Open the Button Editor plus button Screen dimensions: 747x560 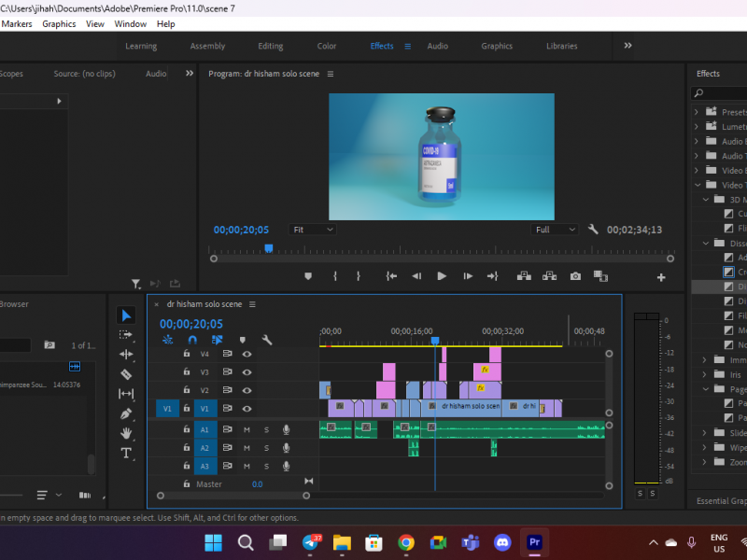coord(661,277)
